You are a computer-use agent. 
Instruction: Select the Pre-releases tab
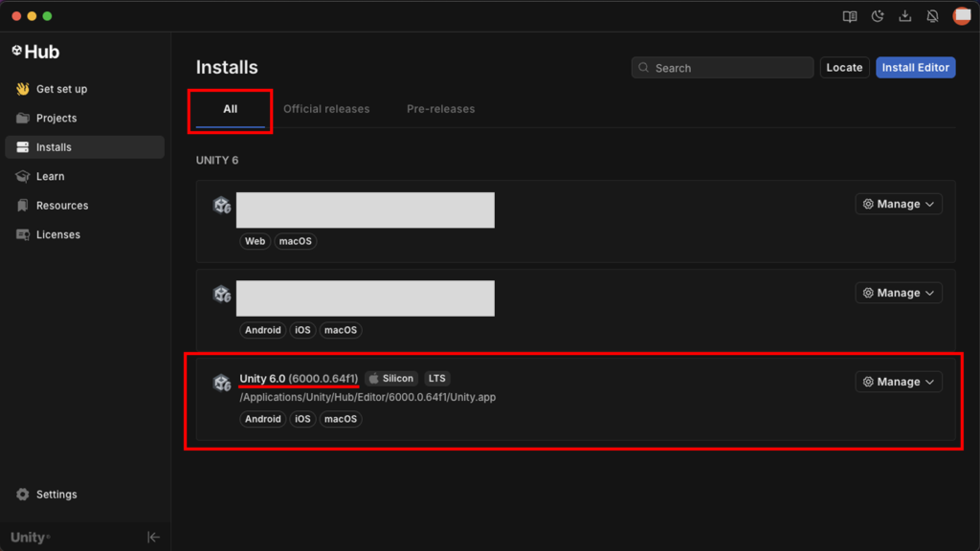pyautogui.click(x=440, y=109)
